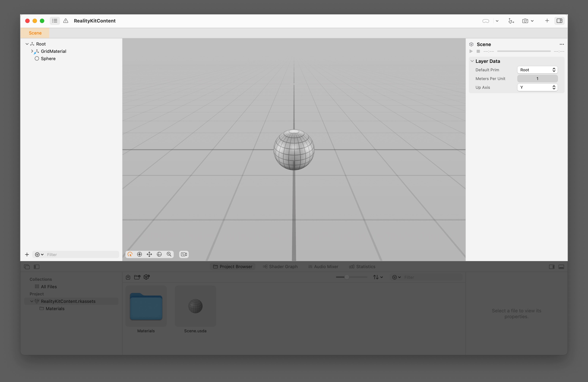Click the video camera recording icon

(x=184, y=254)
